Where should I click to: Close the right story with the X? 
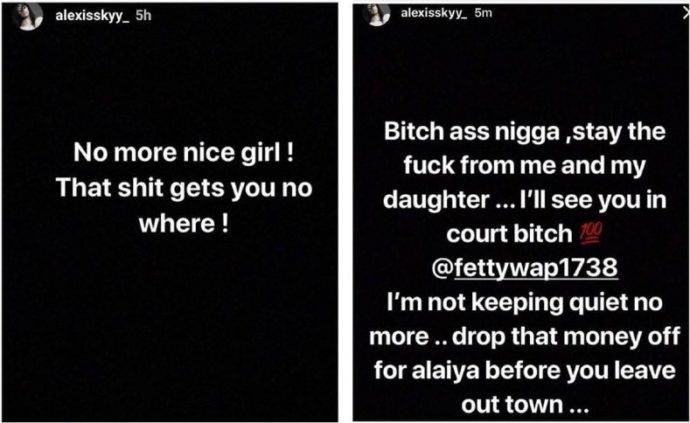[686, 14]
